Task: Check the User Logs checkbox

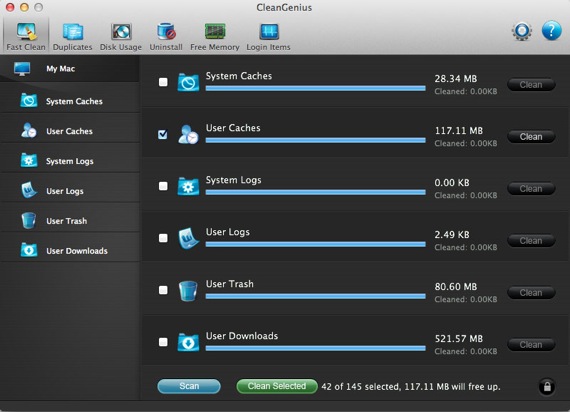Action: tap(163, 238)
